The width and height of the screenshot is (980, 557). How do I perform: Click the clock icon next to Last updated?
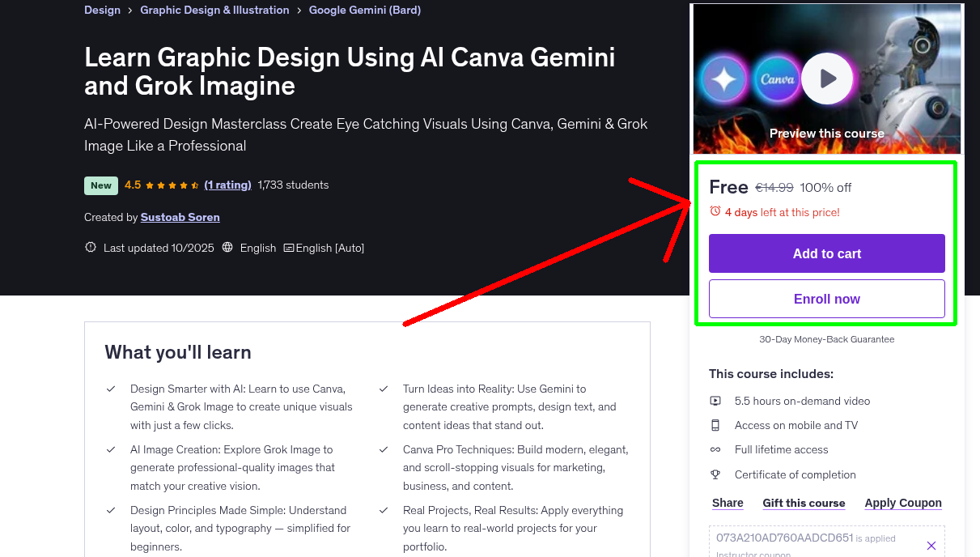point(90,248)
